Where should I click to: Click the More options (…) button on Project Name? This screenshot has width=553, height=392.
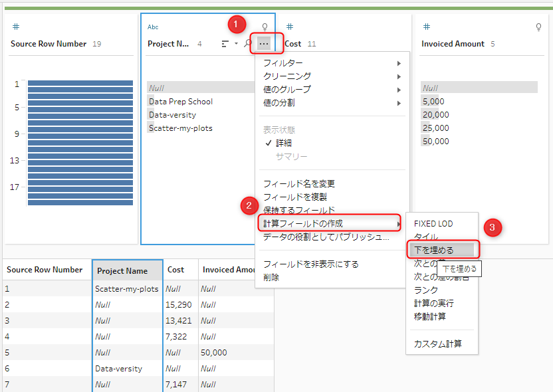click(264, 44)
